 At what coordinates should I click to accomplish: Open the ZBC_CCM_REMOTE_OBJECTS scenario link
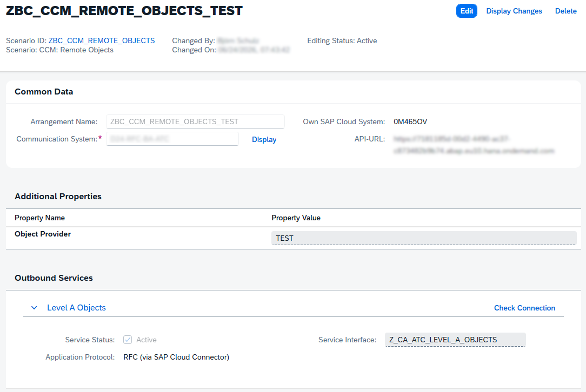pos(102,40)
